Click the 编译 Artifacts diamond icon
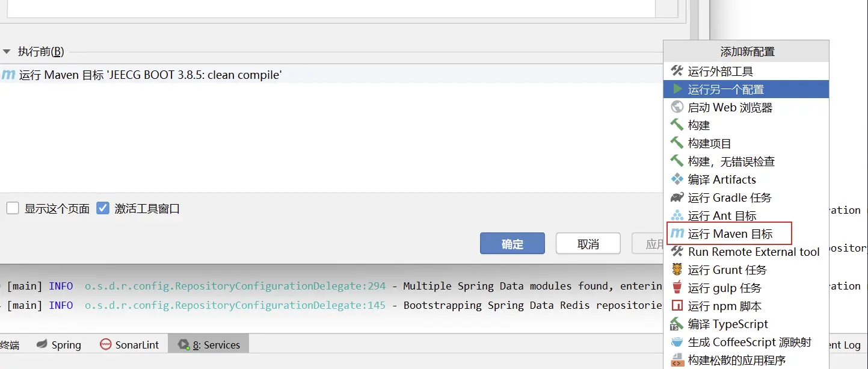 click(x=678, y=179)
